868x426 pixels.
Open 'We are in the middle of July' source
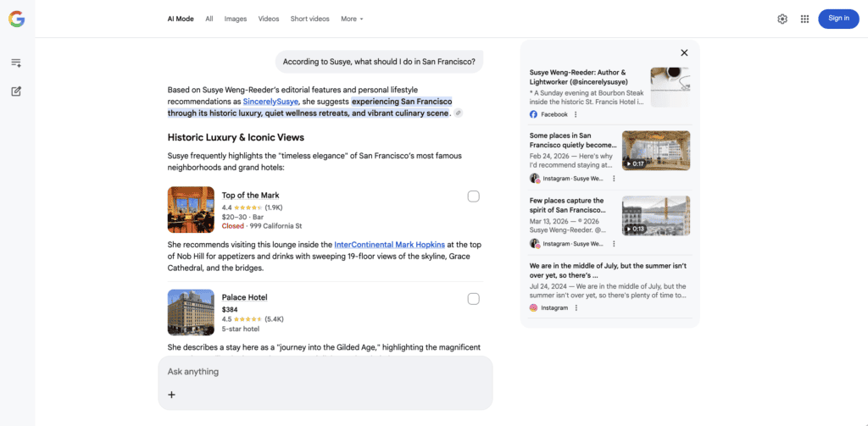[x=607, y=270]
